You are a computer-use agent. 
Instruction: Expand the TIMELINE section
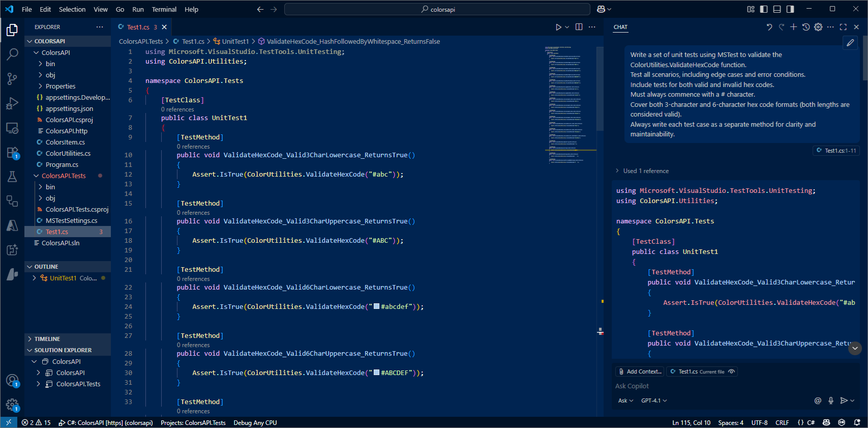47,339
